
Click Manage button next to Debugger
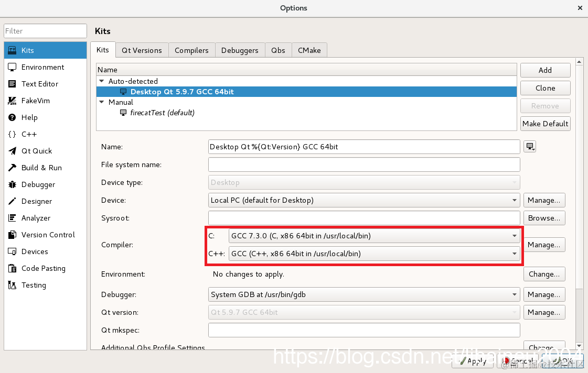click(x=544, y=295)
